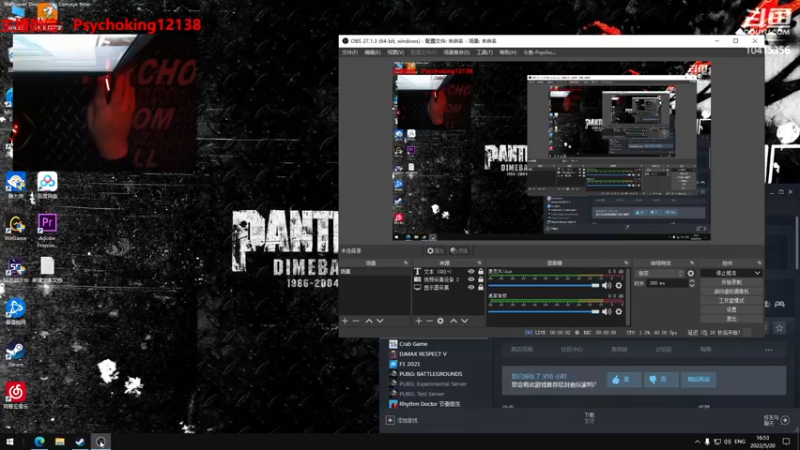Click the Exit button in OBS controls
The image size is (800, 450).
point(731,319)
